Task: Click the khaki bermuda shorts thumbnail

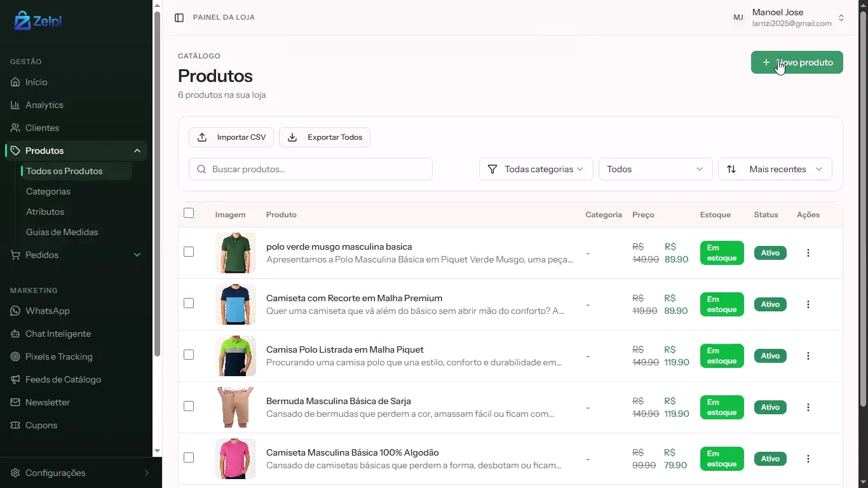Action: coord(236,407)
